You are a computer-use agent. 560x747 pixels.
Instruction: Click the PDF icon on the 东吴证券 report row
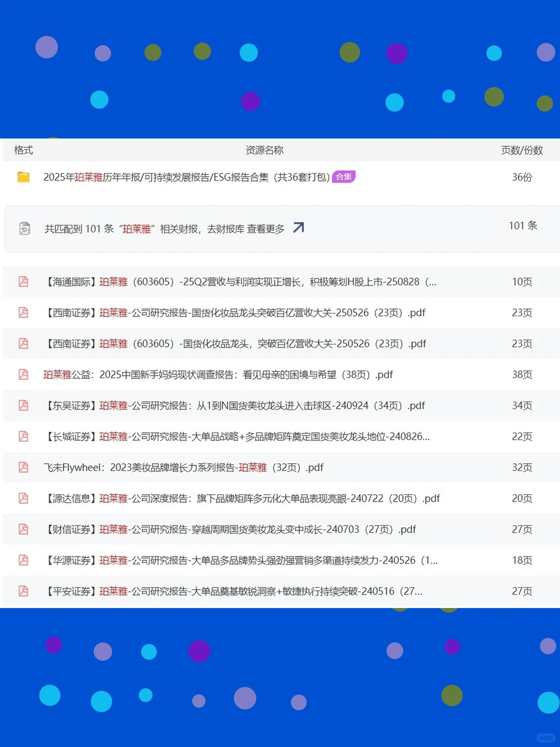click(23, 405)
